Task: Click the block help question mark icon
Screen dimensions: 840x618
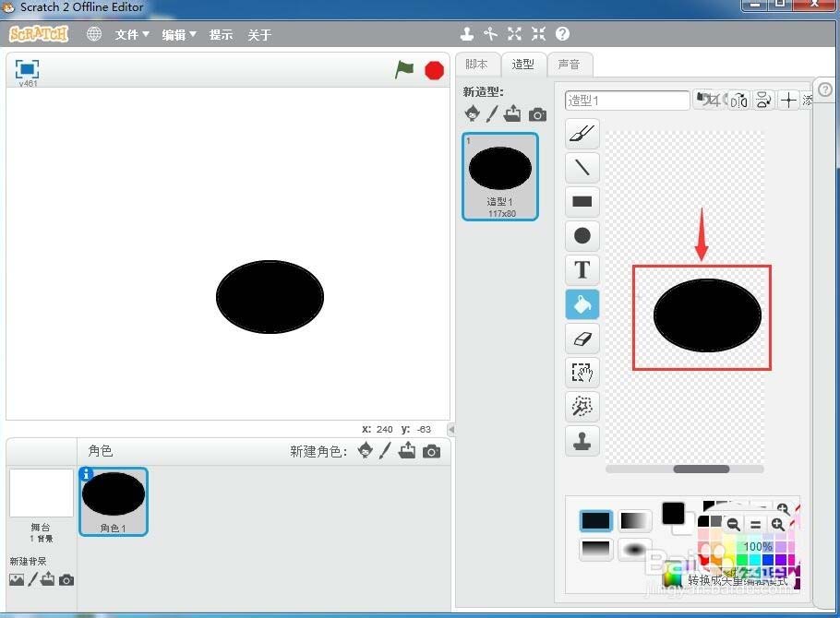Action: tap(562, 34)
